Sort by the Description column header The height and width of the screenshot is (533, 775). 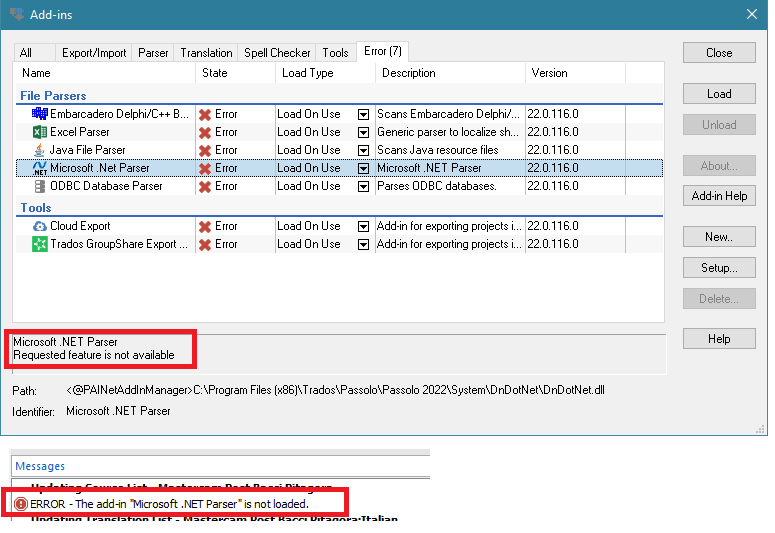pos(450,73)
